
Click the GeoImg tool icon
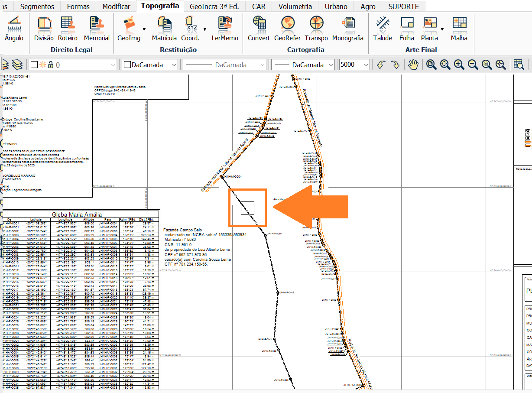tap(129, 29)
